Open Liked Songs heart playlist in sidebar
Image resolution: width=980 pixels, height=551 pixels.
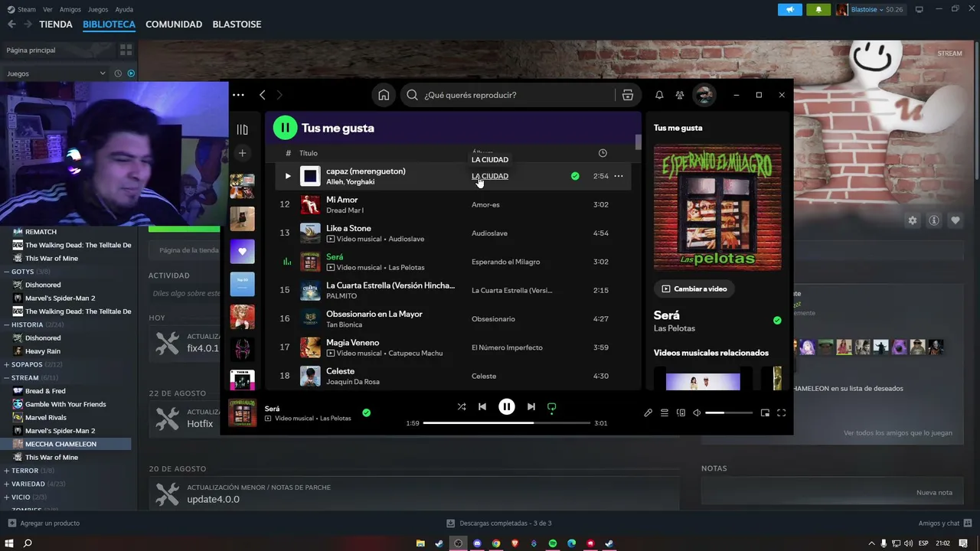tap(243, 251)
